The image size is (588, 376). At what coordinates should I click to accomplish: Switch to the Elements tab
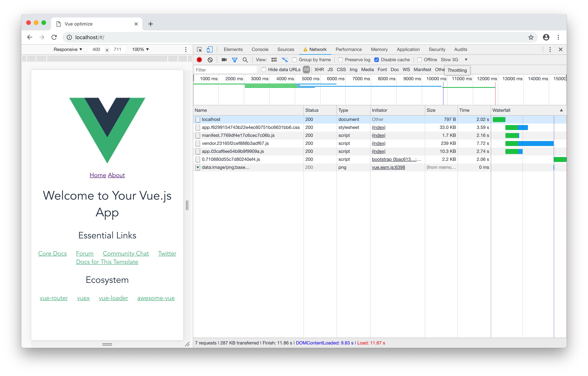coord(233,50)
